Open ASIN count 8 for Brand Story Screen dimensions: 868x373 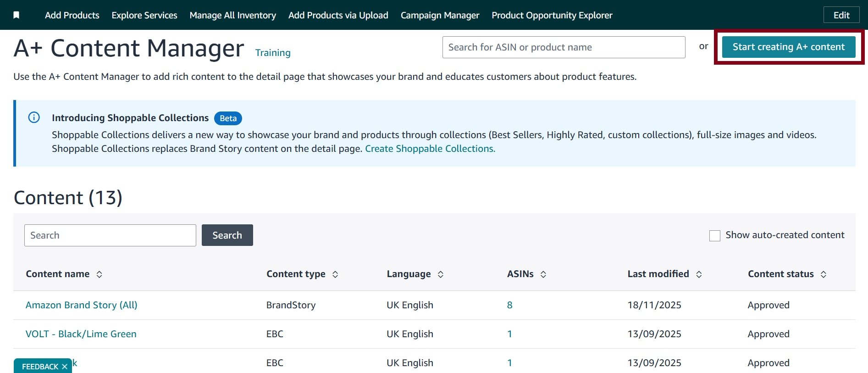click(510, 305)
